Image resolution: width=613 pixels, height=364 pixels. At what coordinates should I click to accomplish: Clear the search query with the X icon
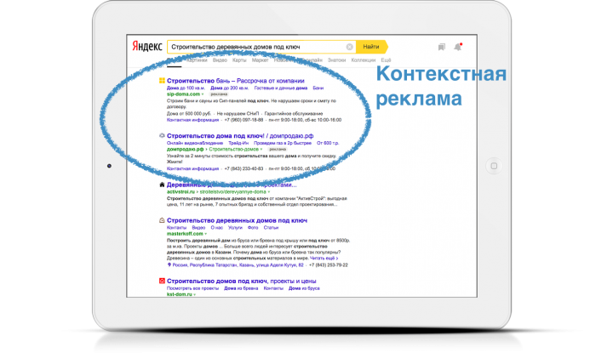coord(350,47)
